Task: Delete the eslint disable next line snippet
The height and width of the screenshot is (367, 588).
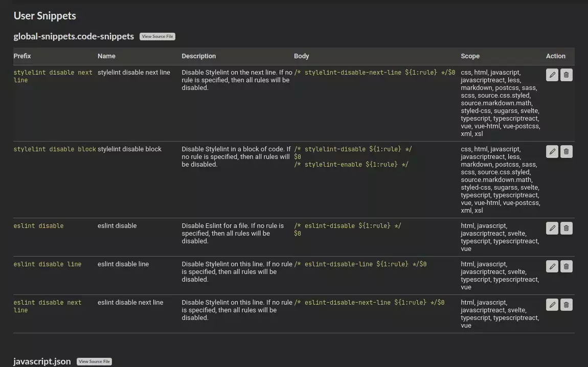Action: click(x=566, y=305)
